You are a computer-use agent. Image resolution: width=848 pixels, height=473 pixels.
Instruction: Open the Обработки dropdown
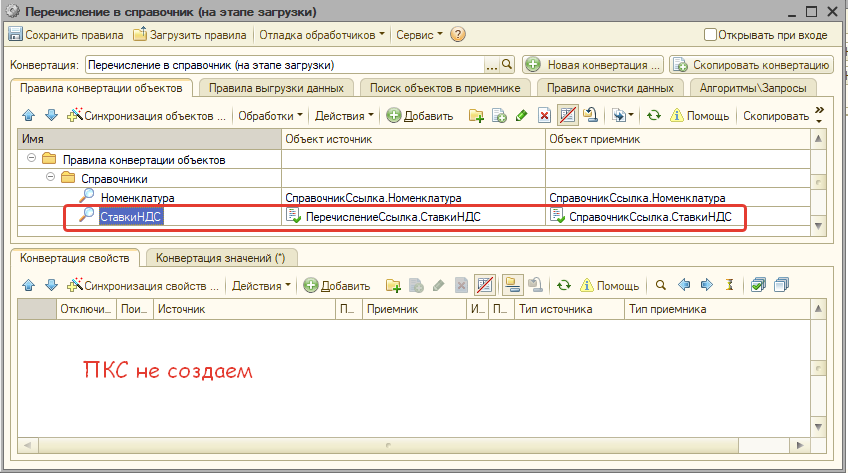pyautogui.click(x=270, y=116)
